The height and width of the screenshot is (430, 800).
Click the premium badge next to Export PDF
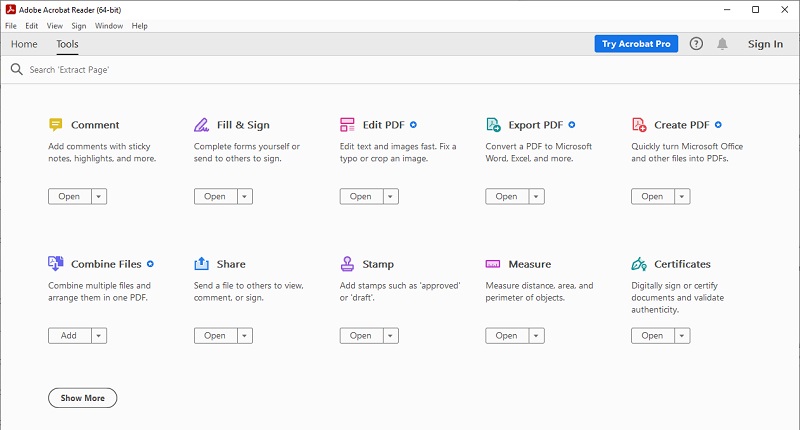[572, 124]
